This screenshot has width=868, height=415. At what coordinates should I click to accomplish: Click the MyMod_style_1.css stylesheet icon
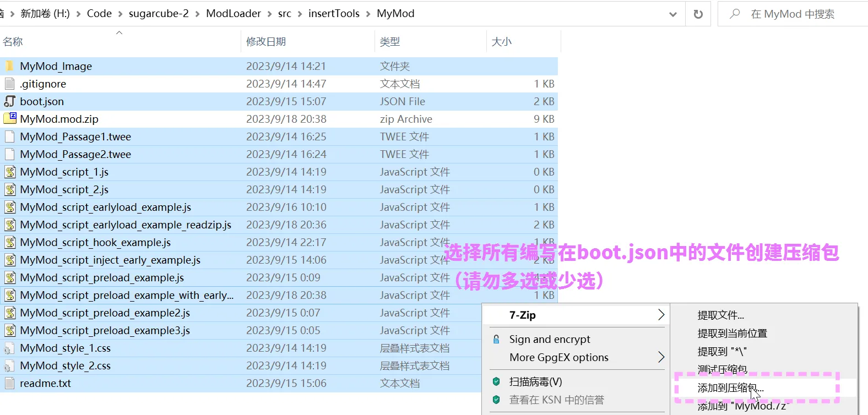9,348
